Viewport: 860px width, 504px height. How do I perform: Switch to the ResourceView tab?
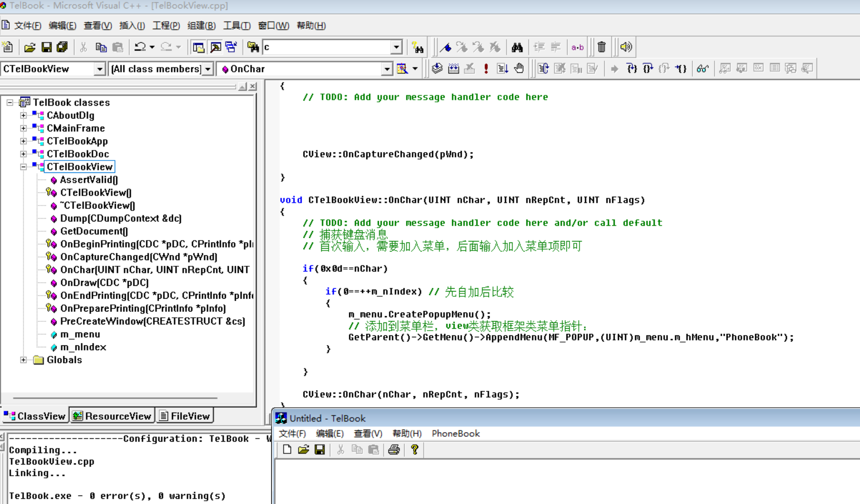pos(112,416)
